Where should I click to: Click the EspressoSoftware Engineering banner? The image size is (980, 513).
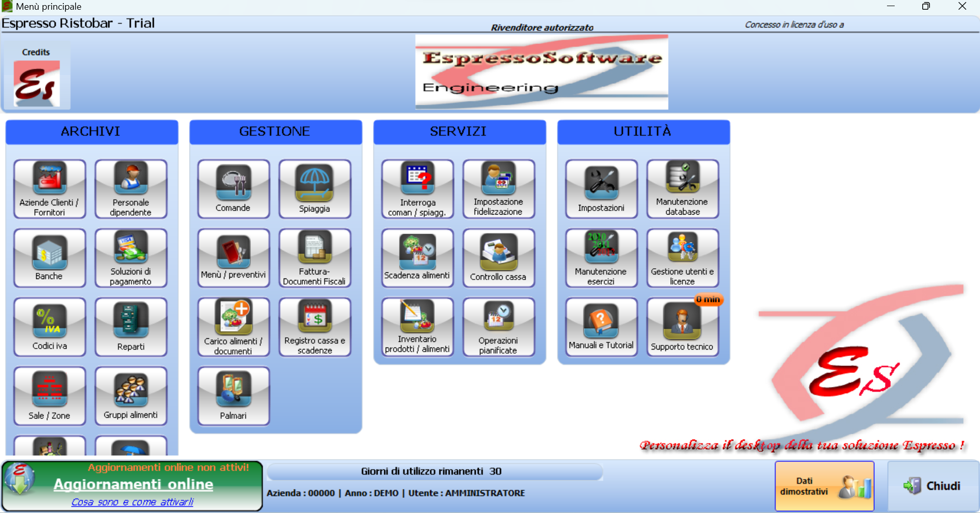[542, 72]
